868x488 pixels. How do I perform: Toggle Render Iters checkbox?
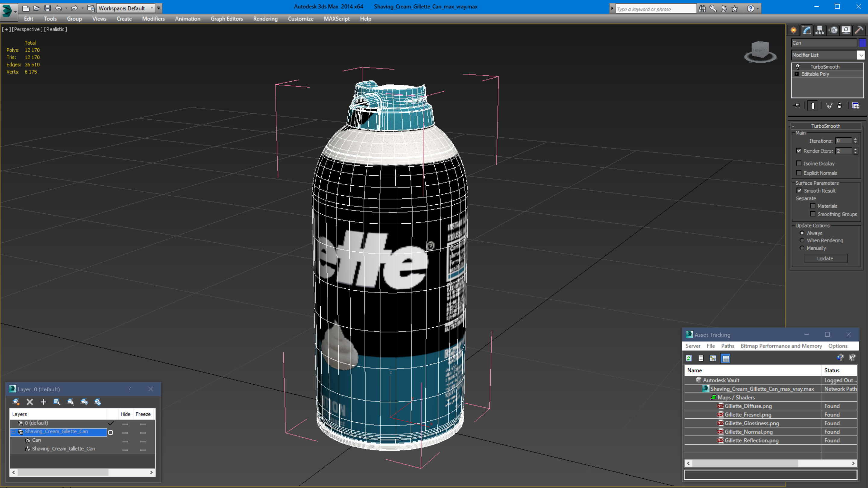click(799, 151)
